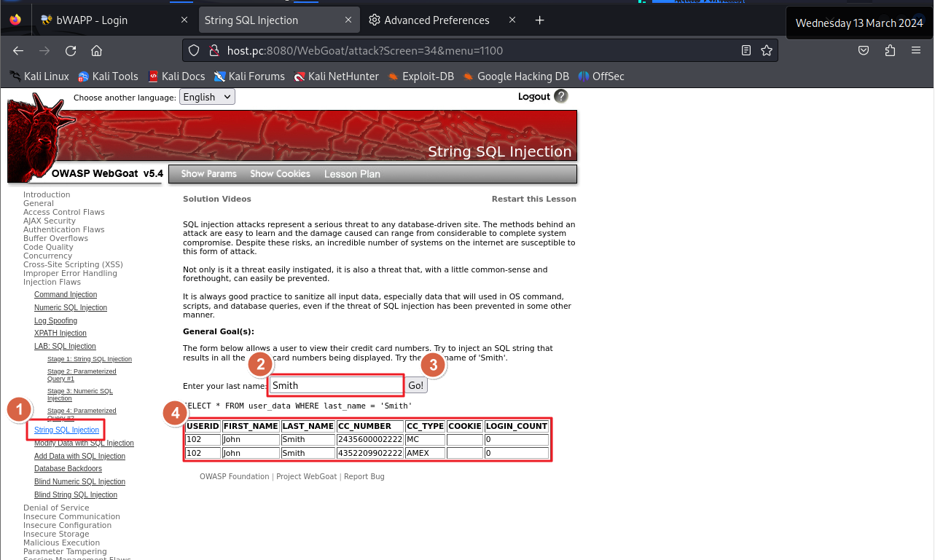Close the bWAPP - Login tab

(184, 20)
